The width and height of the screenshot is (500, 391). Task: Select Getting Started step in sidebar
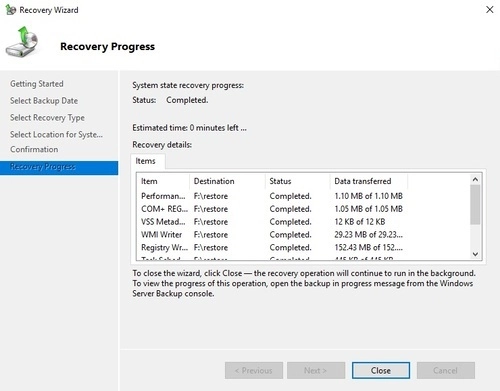37,84
